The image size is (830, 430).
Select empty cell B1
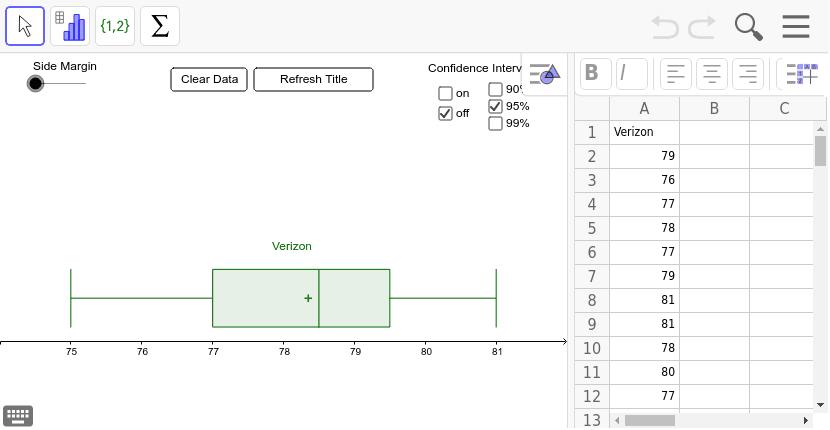coord(714,132)
